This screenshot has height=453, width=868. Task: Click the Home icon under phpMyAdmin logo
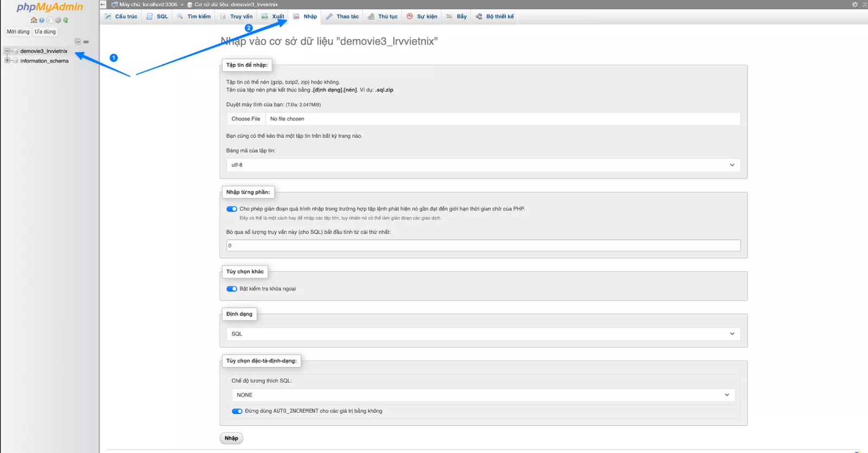[34, 20]
